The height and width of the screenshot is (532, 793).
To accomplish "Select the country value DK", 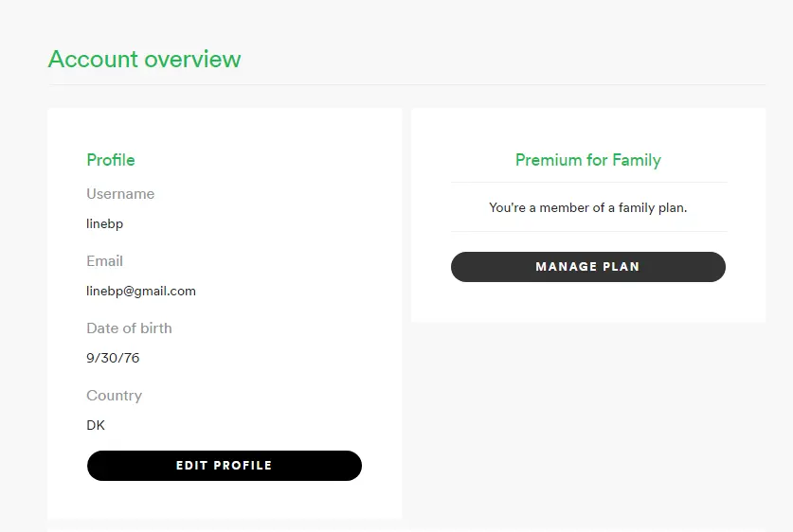I will pyautogui.click(x=96, y=425).
